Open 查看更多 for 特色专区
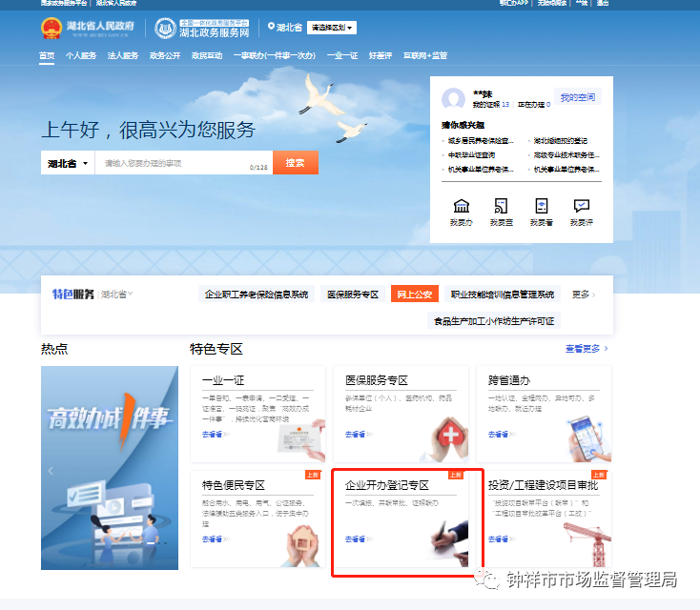The image size is (700, 610). 587,349
